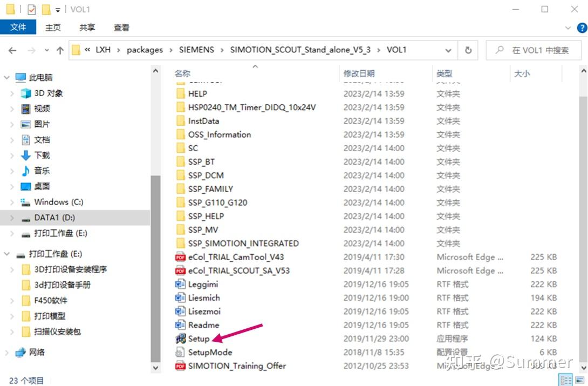Image resolution: width=588 pixels, height=386 pixels.
Task: Select the Setup application file
Action: (x=200, y=338)
